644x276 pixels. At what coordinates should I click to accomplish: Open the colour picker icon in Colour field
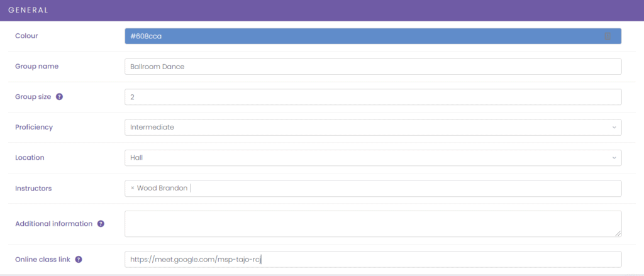coord(608,36)
